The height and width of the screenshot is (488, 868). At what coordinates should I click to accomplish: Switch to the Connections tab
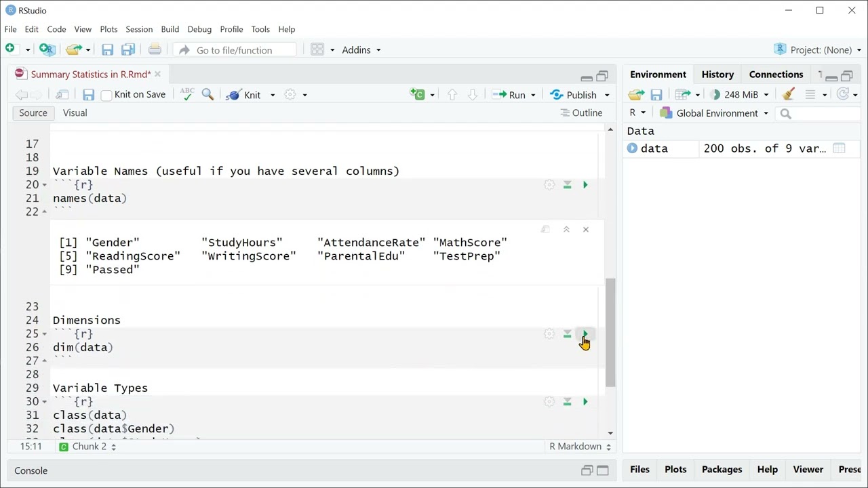pyautogui.click(x=776, y=75)
